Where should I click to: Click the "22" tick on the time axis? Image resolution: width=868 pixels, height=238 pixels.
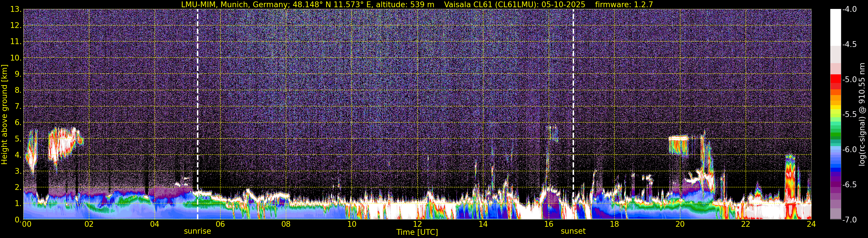pyautogui.click(x=746, y=224)
